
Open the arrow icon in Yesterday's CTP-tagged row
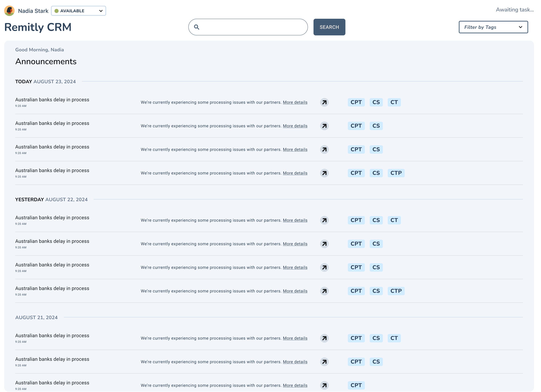324,291
